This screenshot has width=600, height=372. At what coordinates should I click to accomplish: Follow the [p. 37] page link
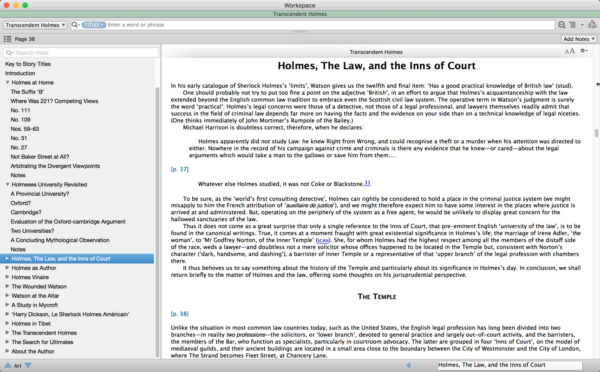pyautogui.click(x=179, y=169)
